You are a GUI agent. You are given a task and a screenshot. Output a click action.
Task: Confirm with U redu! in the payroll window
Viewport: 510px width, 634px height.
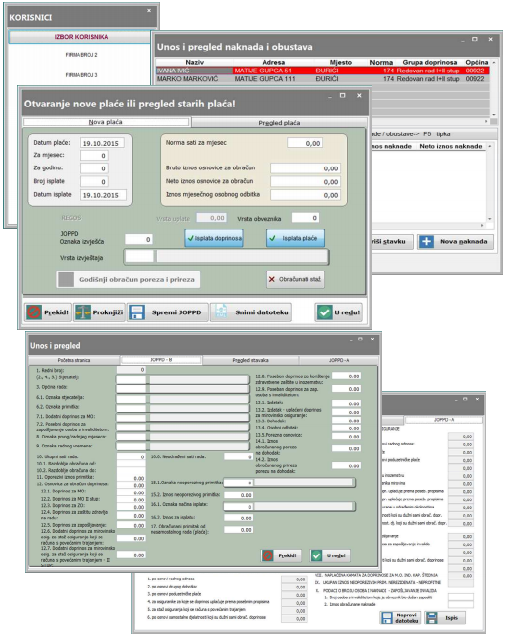click(x=339, y=312)
